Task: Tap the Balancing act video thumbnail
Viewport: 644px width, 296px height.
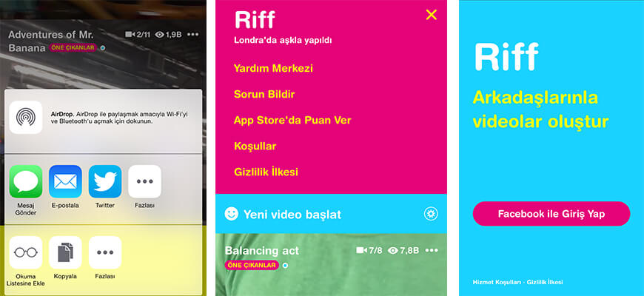Action: (331, 265)
